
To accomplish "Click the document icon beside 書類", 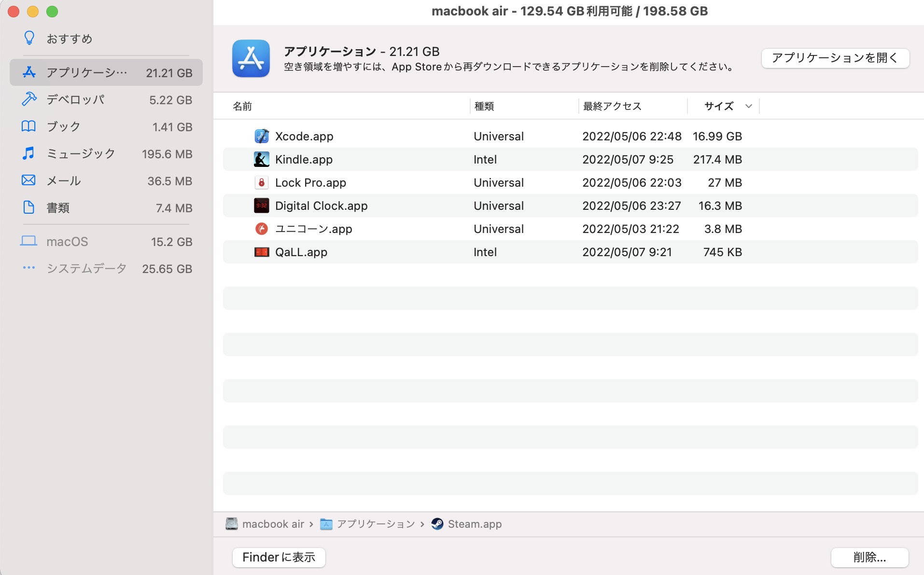I will click(x=29, y=207).
